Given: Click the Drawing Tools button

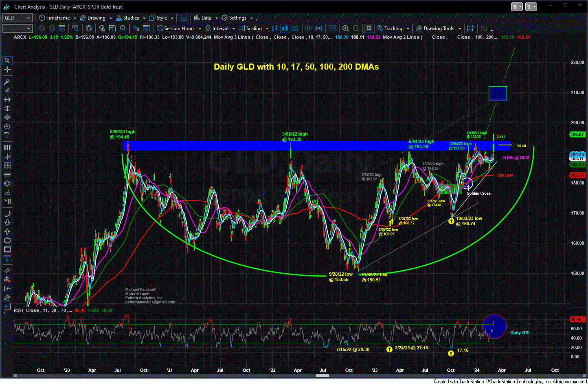Looking at the screenshot, I should click(435, 29).
